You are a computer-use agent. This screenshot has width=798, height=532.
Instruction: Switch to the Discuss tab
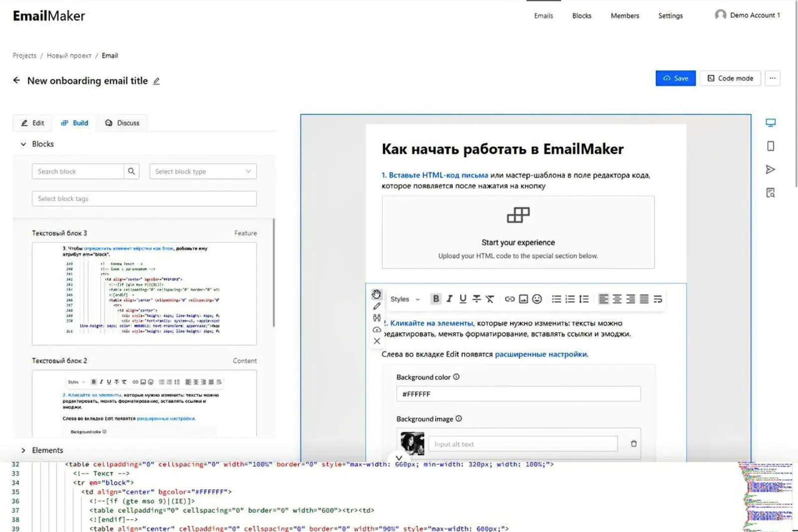tap(122, 123)
